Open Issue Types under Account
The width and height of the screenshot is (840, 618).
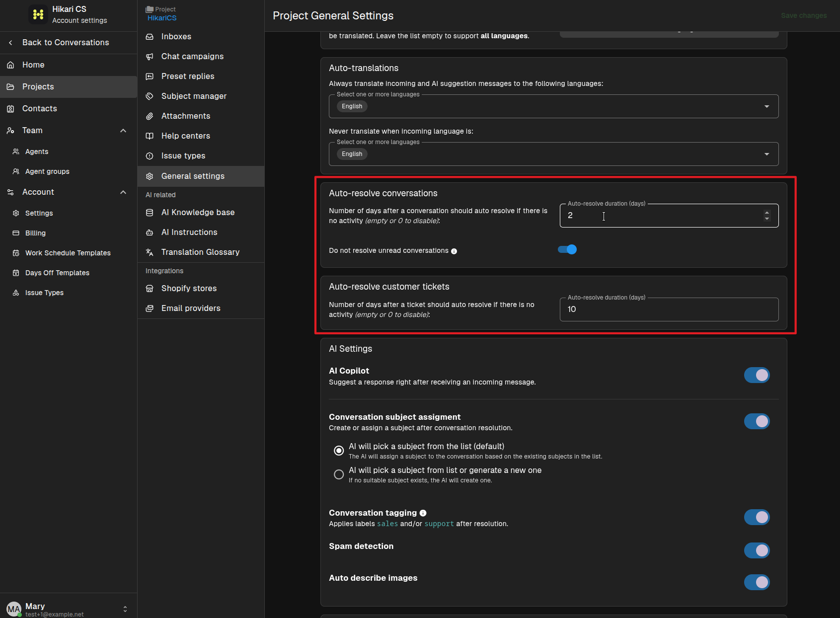69,293
